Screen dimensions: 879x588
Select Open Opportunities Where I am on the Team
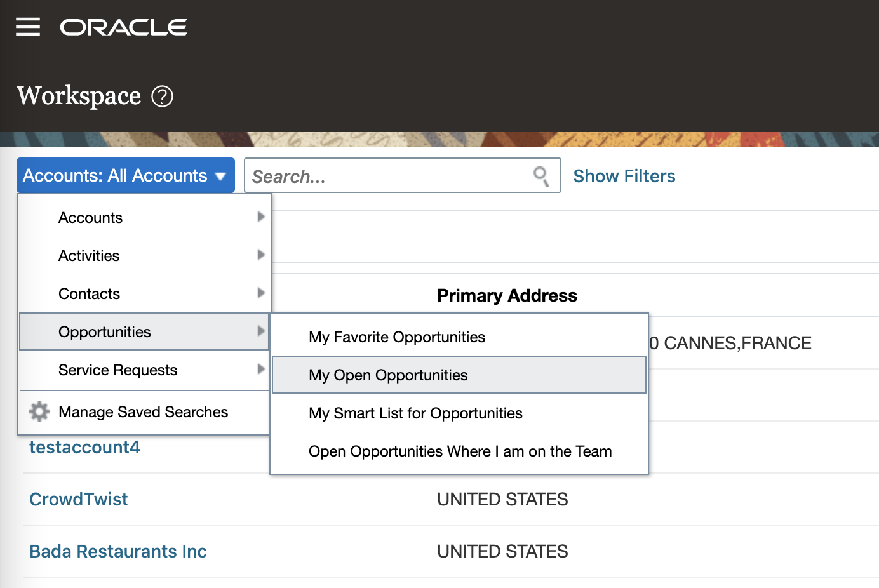[x=460, y=451]
